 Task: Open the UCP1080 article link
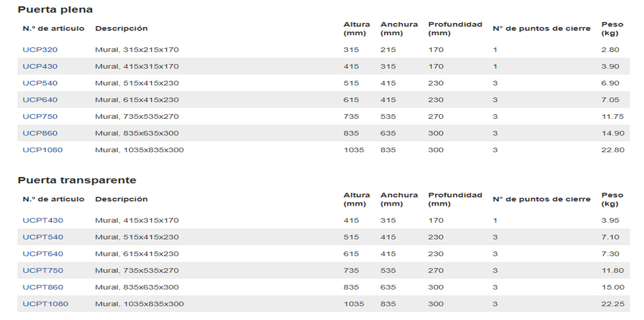[43, 150]
